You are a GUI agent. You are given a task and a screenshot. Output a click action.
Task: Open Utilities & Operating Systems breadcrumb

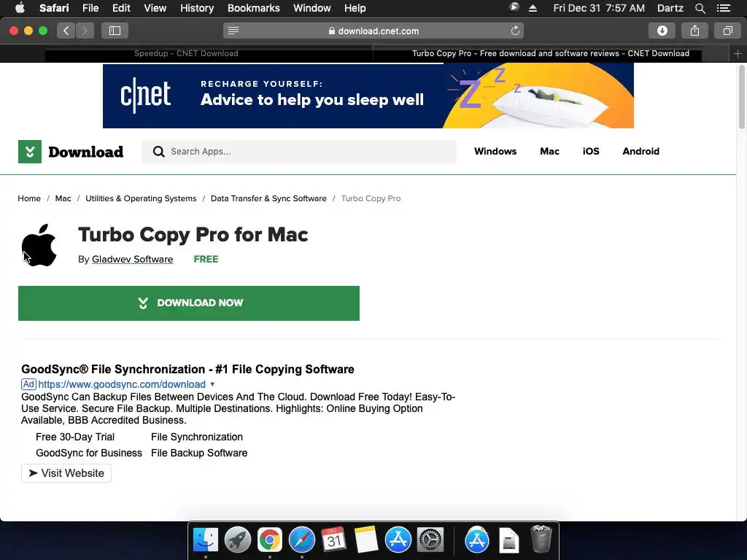pyautogui.click(x=141, y=198)
